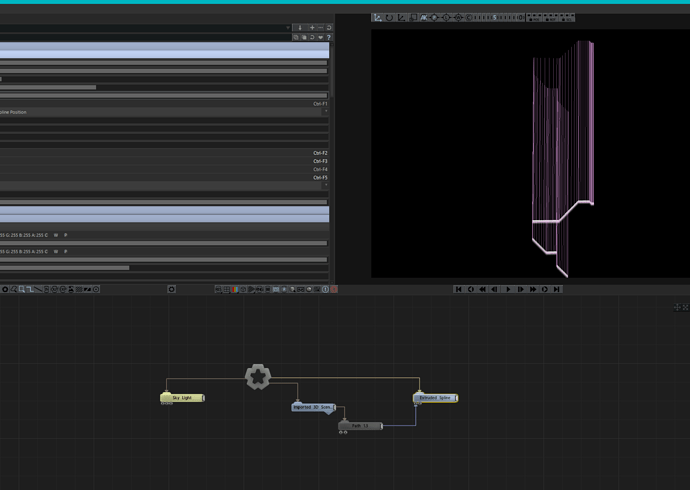This screenshot has width=690, height=490.
Task: Click the magnifier zoom icon in nodegraph toolbar
Action: click(x=14, y=289)
